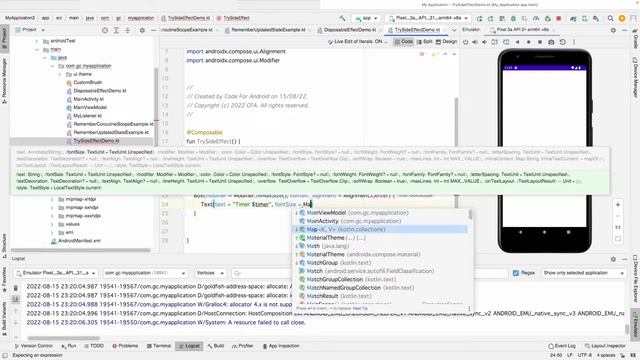Clear logcat with trash icon
This screenshot has height=360, width=640.
16,288
